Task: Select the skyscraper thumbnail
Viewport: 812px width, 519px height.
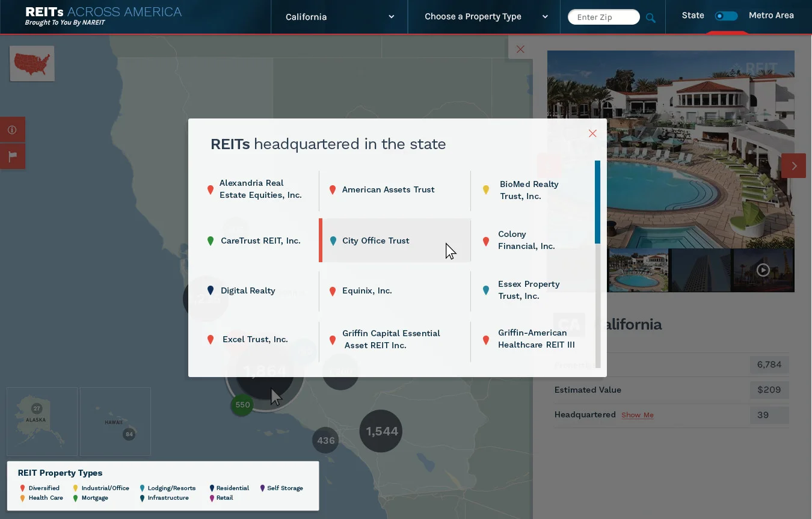Action: tap(701, 270)
